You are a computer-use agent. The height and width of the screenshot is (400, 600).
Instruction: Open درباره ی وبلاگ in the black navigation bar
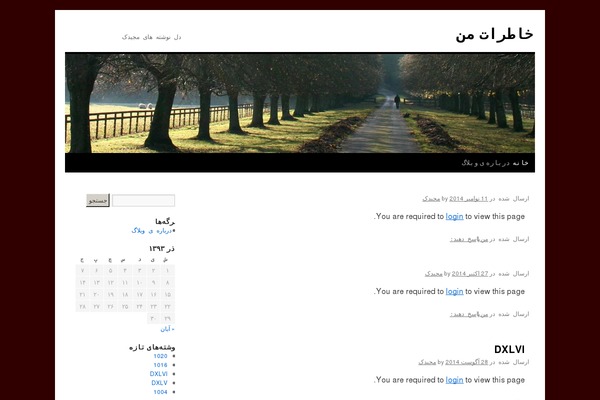[487, 162]
